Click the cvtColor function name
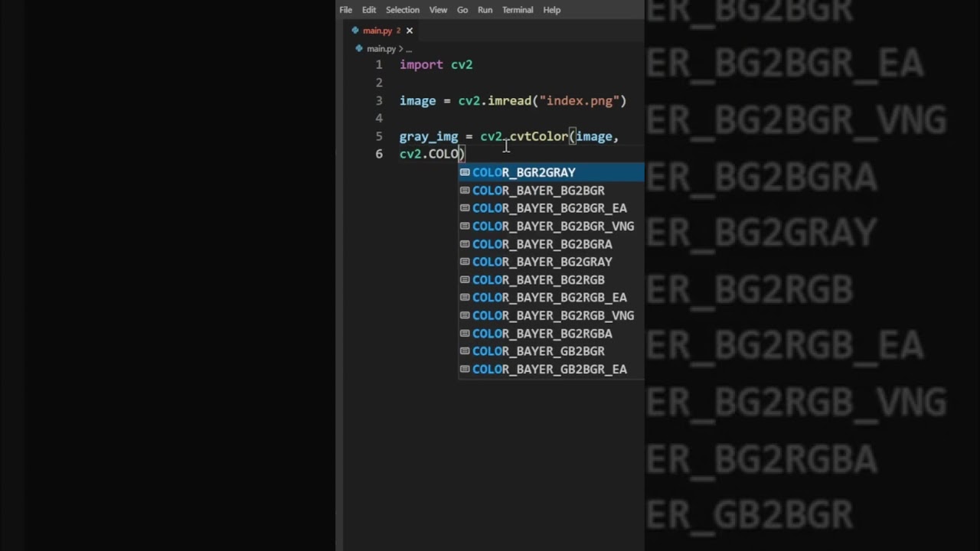Image resolution: width=980 pixels, height=551 pixels. pos(539,136)
